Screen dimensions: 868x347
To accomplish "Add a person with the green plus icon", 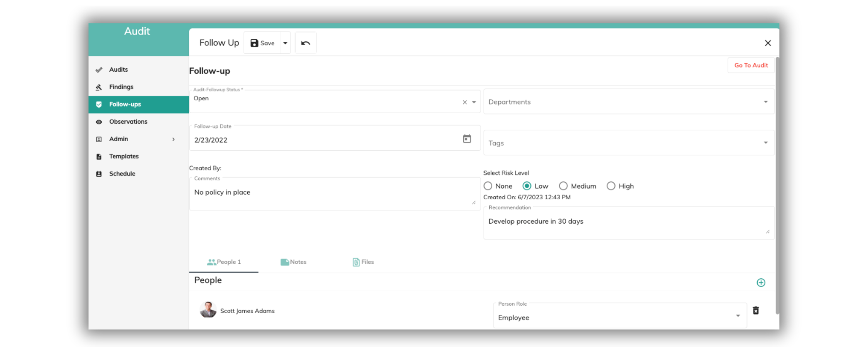I will click(x=760, y=283).
